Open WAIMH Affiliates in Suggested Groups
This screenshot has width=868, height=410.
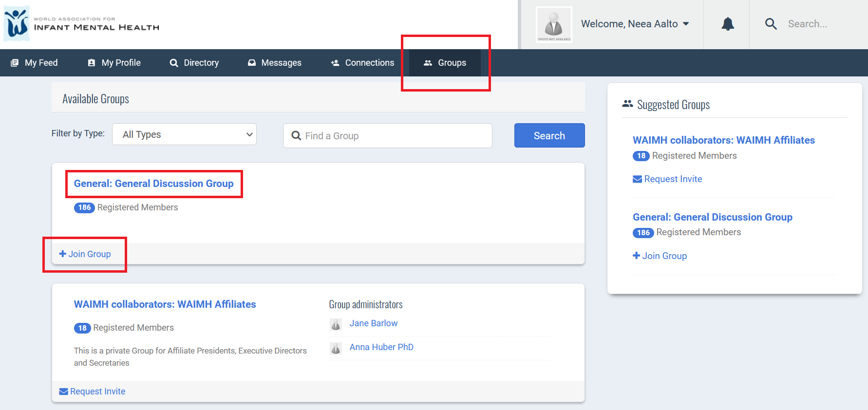coord(724,140)
